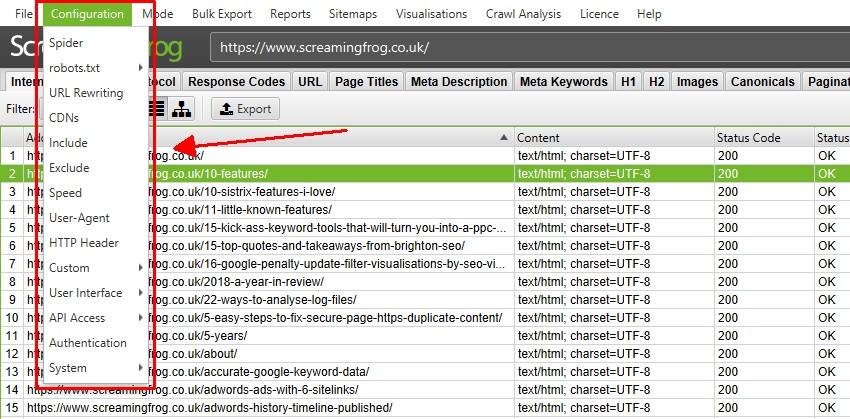Select row /2018-a-year-in-review/
The image size is (850, 419).
tap(425, 282)
